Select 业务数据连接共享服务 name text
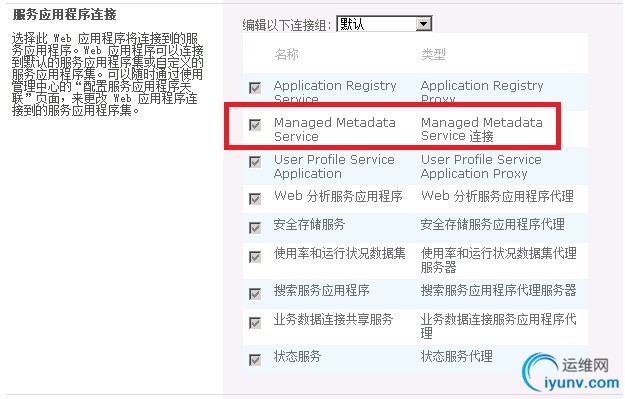This screenshot has height=399, width=625. point(334,320)
